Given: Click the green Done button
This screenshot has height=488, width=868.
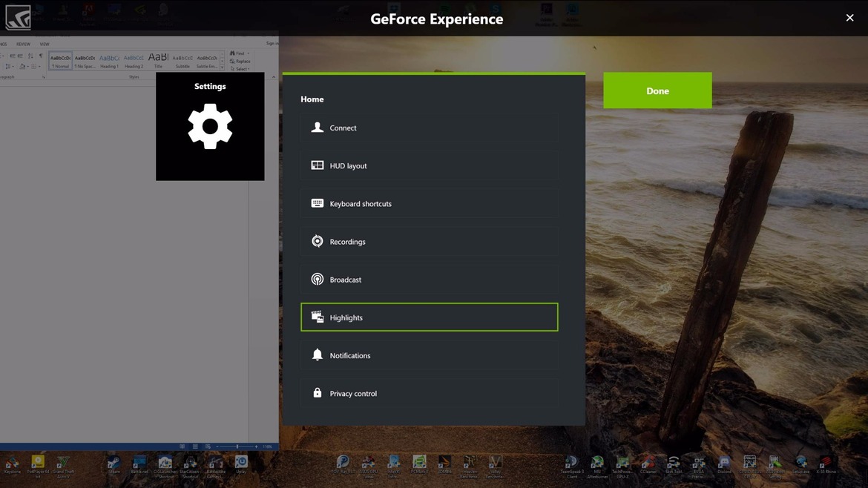Looking at the screenshot, I should coord(657,90).
